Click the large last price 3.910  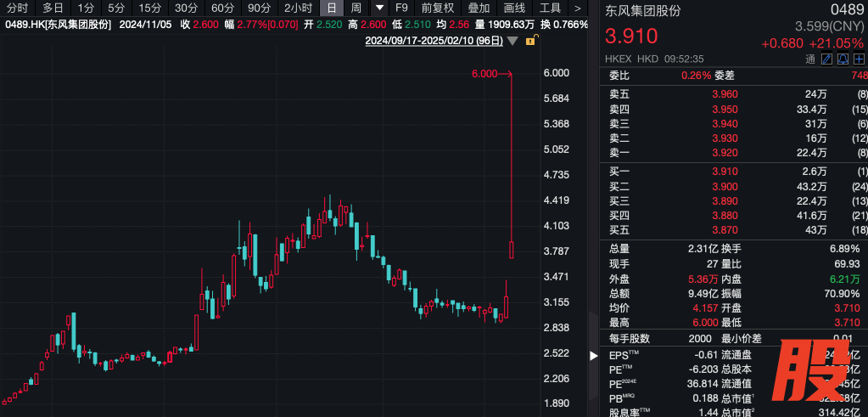pyautogui.click(x=631, y=36)
